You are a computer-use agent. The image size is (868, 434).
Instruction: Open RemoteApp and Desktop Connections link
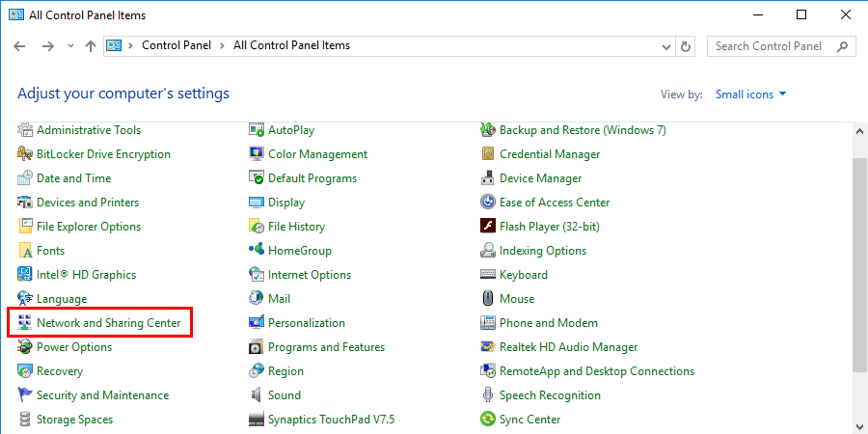point(597,371)
